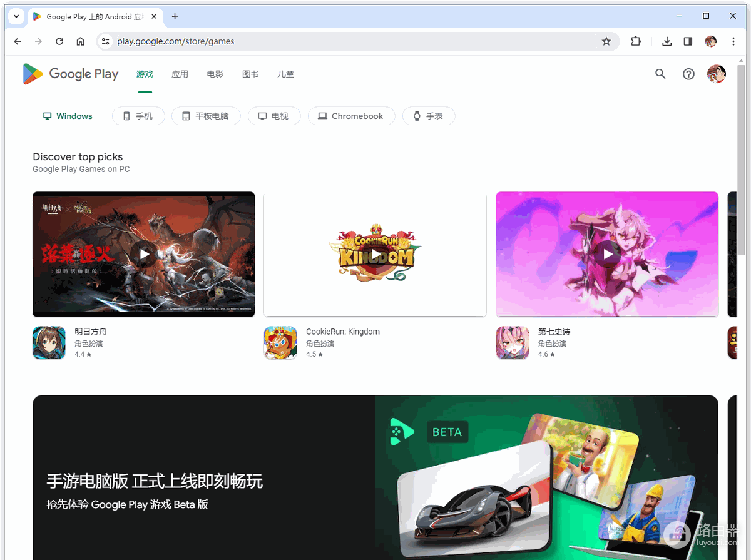Open the help question mark icon
Screen dimensions: 751x560
click(x=688, y=74)
